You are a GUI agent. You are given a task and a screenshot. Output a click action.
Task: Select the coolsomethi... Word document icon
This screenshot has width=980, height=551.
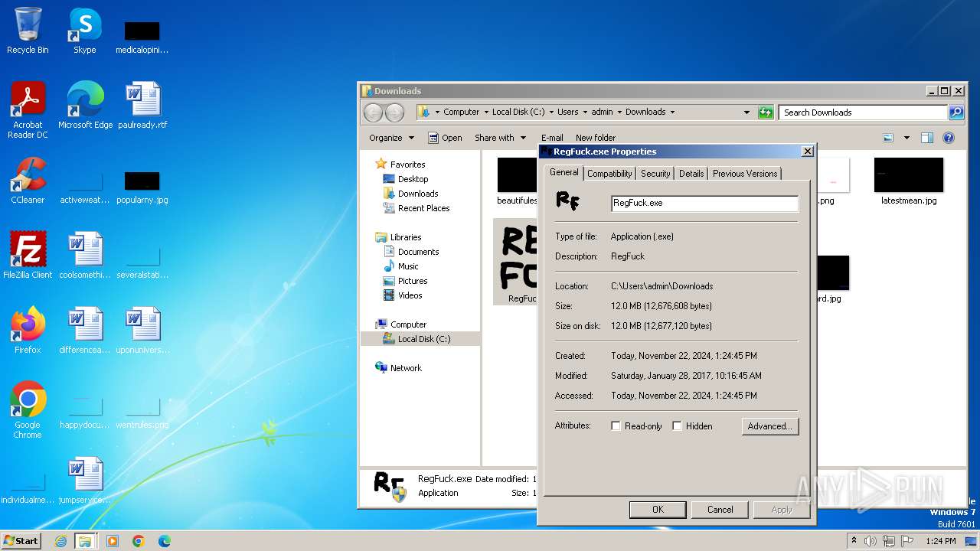(x=85, y=256)
